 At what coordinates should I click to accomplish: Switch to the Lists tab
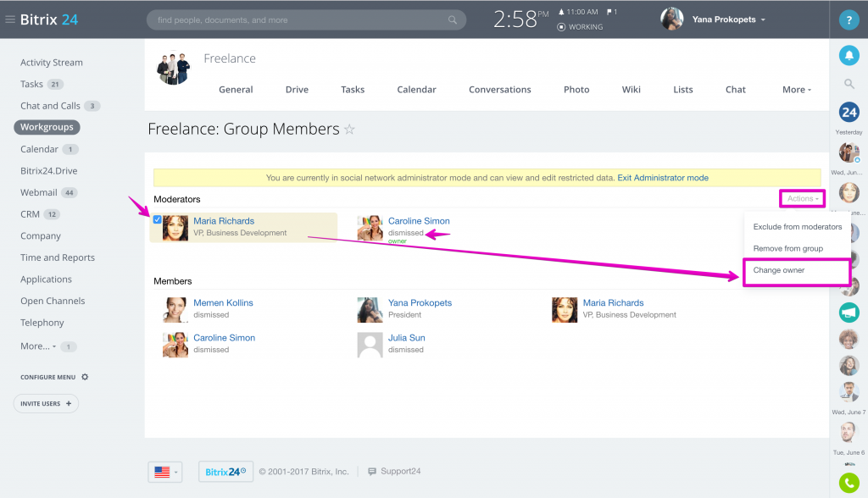[683, 90]
